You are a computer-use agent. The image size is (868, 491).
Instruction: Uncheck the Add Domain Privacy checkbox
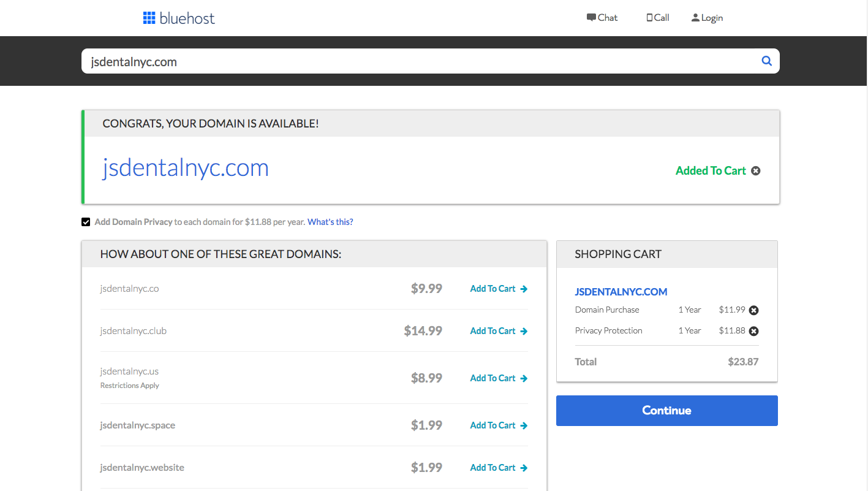(86, 221)
